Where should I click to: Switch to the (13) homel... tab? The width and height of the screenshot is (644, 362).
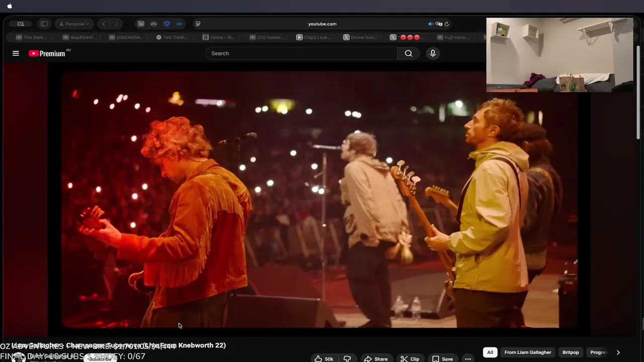[267, 37]
